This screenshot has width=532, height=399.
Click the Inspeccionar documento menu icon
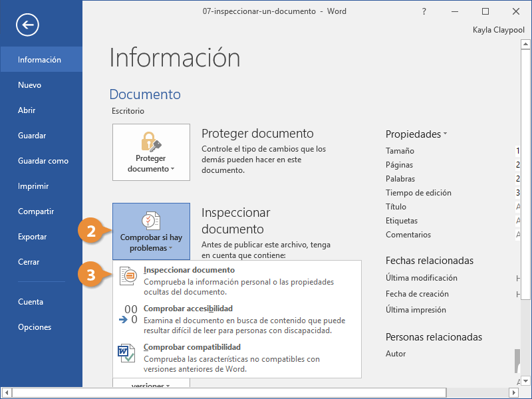pyautogui.click(x=128, y=276)
